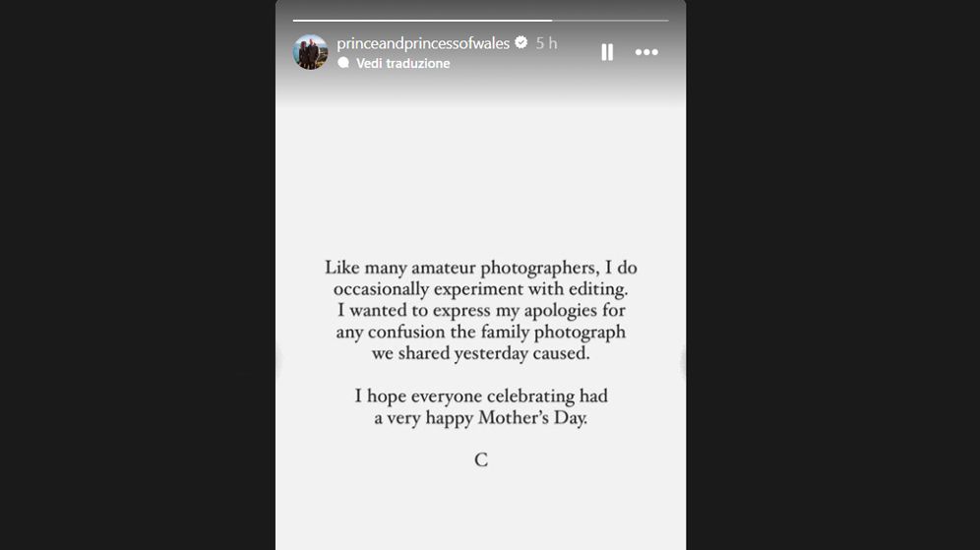
Task: Click the "a very happy Mother's Day" line
Action: (481, 418)
